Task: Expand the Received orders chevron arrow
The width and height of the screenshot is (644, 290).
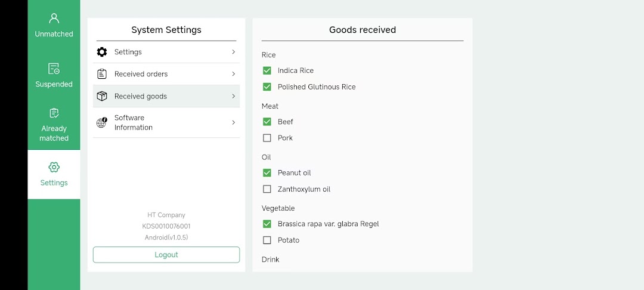Action: pyautogui.click(x=233, y=74)
